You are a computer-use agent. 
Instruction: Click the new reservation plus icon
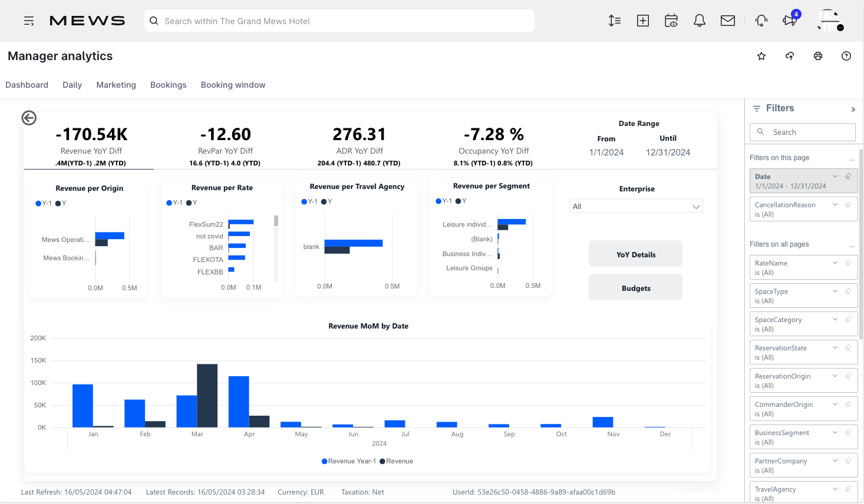643,21
